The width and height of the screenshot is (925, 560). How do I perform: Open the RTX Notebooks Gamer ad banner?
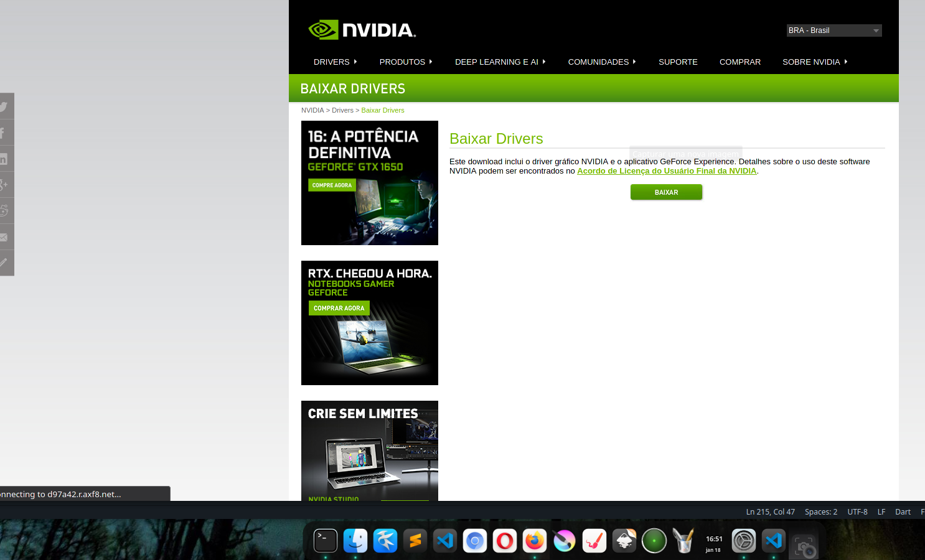point(370,323)
